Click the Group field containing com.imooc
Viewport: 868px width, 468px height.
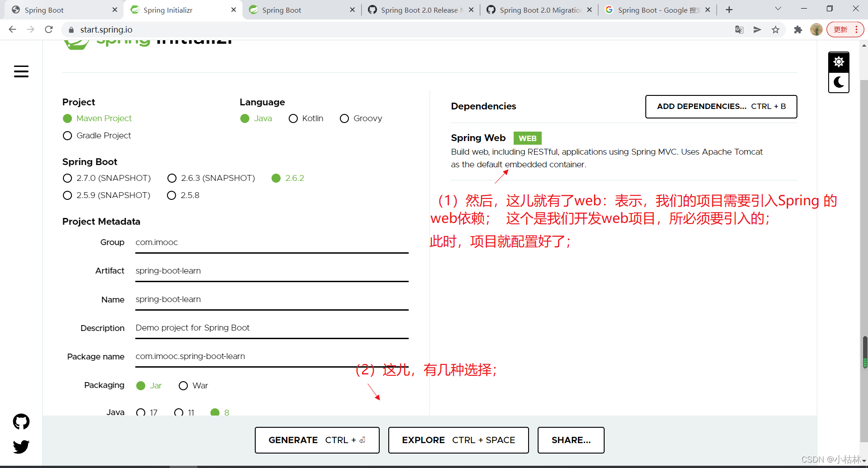pyautogui.click(x=272, y=243)
